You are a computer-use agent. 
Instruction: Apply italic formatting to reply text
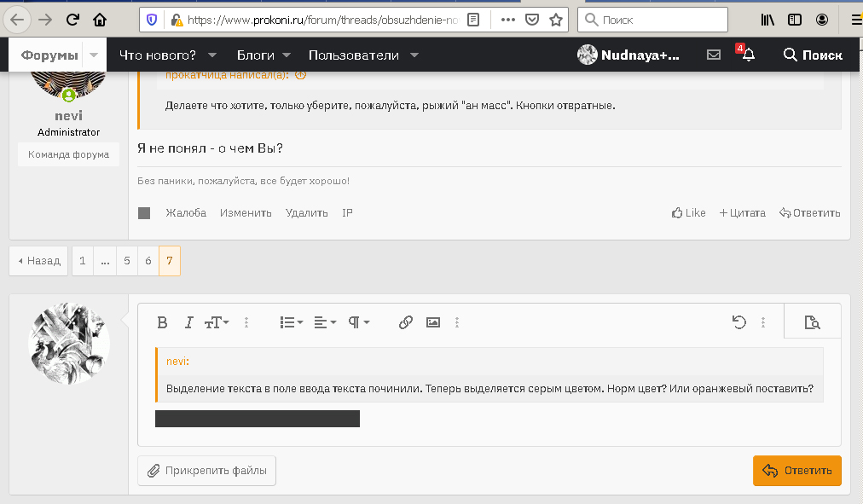pos(188,322)
